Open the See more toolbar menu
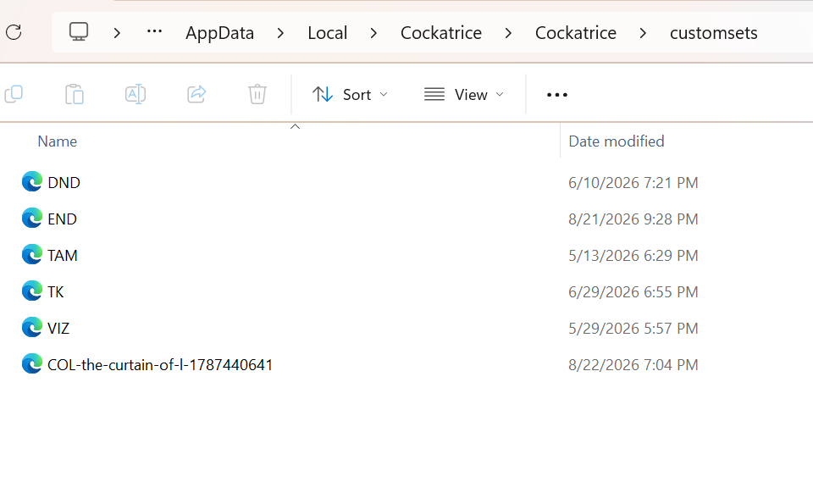The image size is (813, 504). [x=557, y=95]
